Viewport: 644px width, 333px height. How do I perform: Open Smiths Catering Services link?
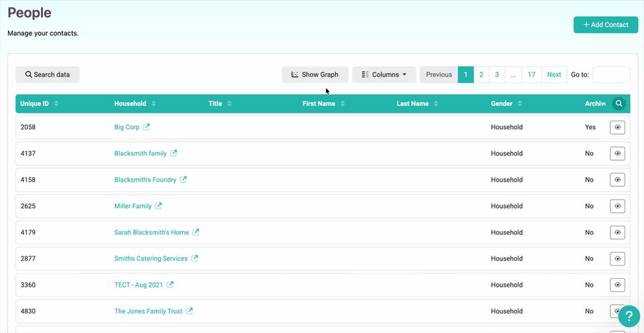click(151, 258)
